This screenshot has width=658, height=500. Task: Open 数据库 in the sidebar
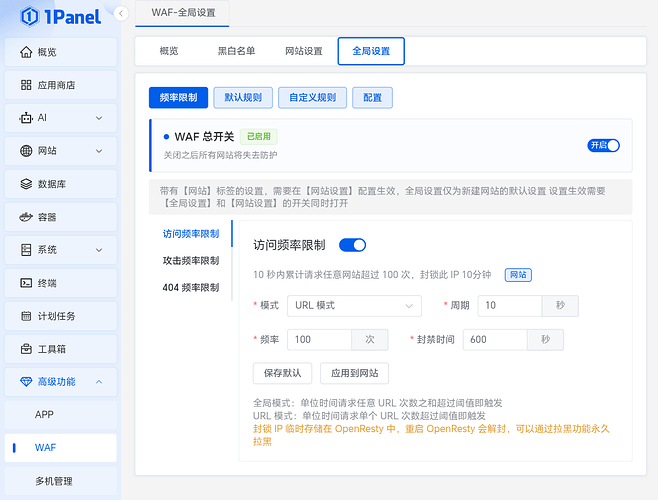(61, 184)
